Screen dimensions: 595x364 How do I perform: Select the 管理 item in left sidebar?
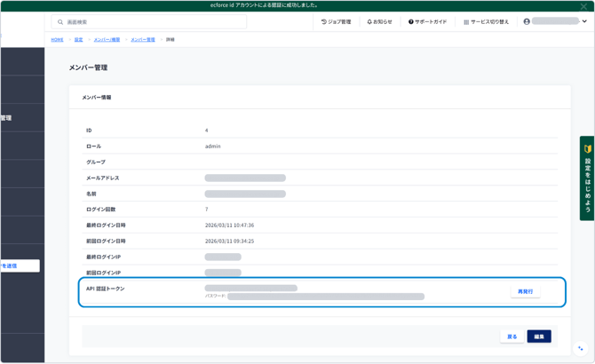tap(9, 118)
